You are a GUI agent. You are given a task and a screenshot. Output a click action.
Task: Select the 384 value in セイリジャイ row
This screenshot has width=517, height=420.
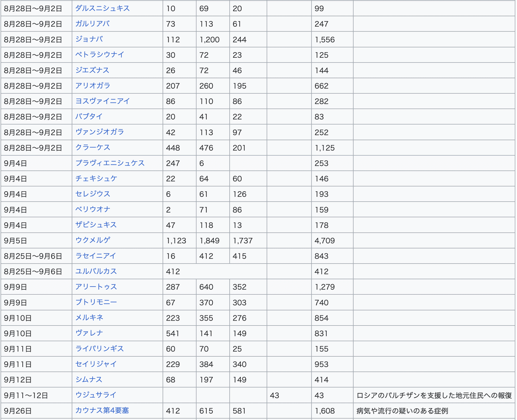pos(206,365)
